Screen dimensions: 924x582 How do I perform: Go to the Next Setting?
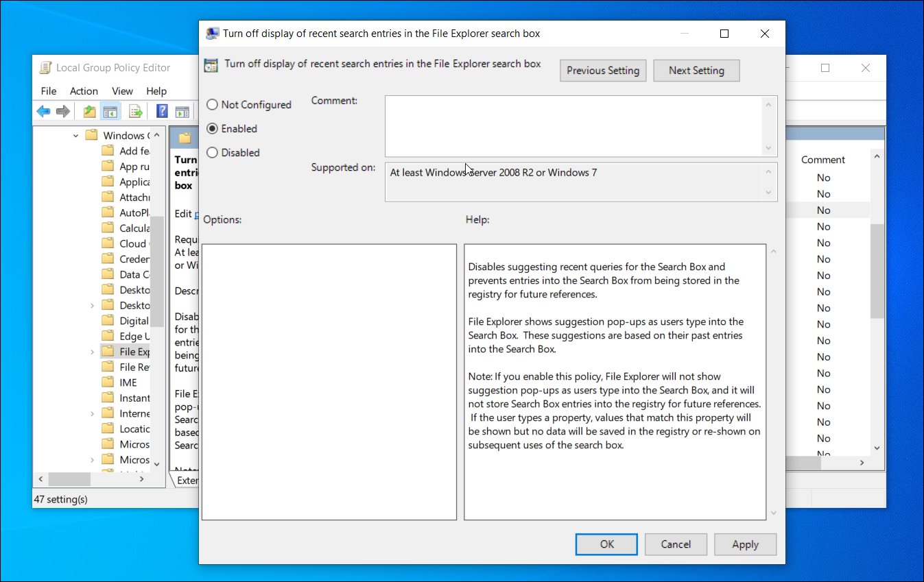coord(696,71)
